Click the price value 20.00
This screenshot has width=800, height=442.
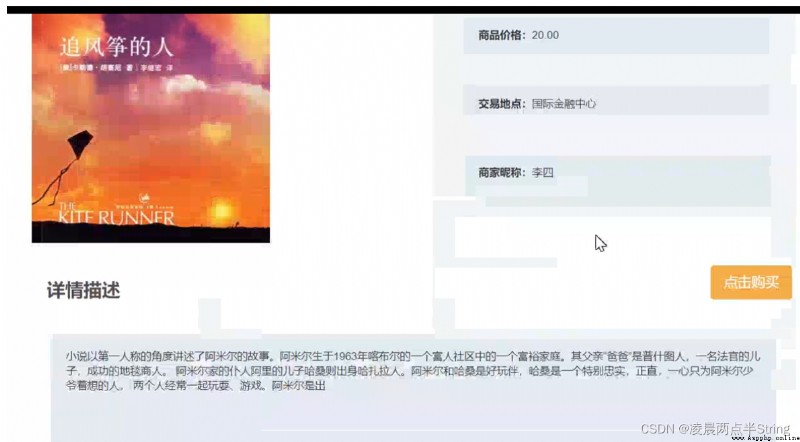tap(545, 35)
